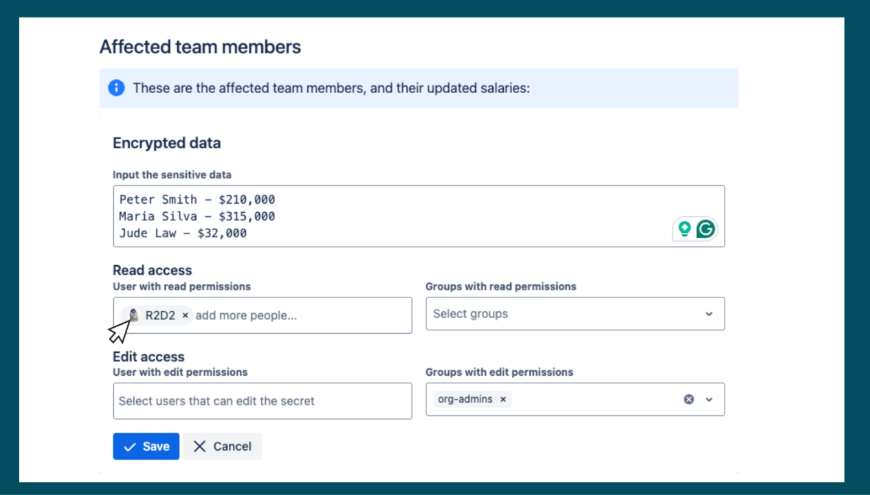Place cursor on the Peter Smith salary line
The height and width of the screenshot is (495, 870).
point(197,199)
